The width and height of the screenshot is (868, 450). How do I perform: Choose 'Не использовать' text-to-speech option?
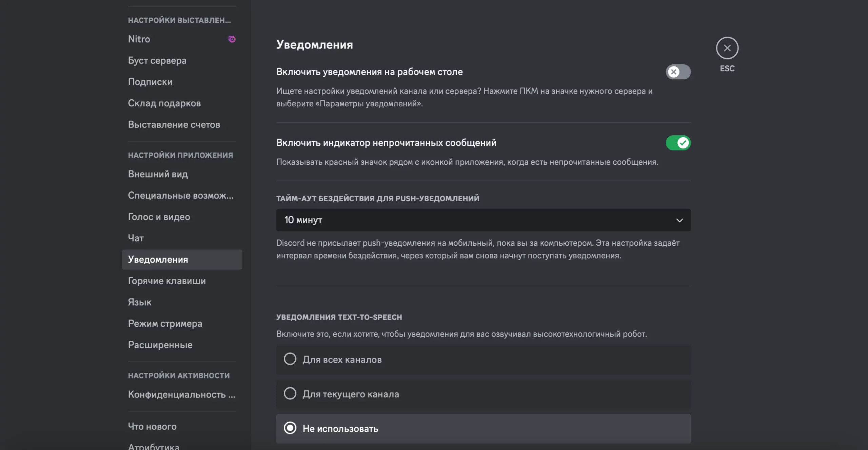(x=290, y=428)
